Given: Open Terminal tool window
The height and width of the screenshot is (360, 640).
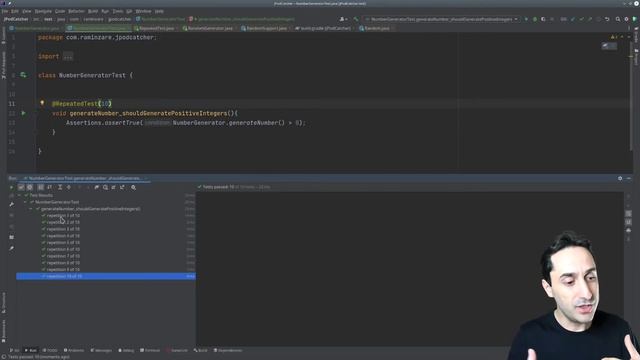Looking at the screenshot, I should point(150,350).
